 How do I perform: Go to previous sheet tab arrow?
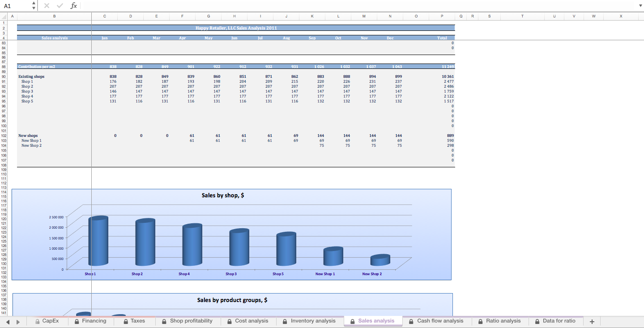8,321
